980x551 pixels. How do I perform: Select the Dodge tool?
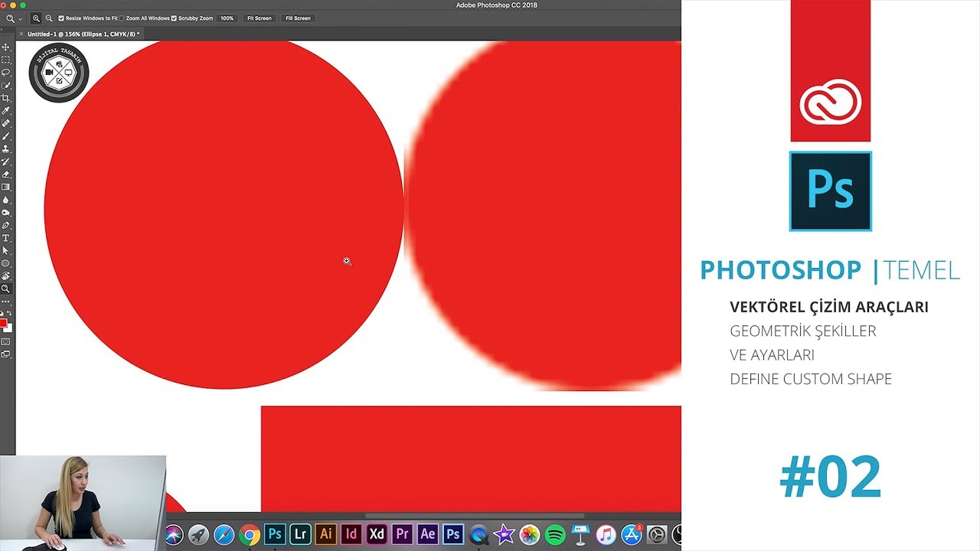point(6,213)
